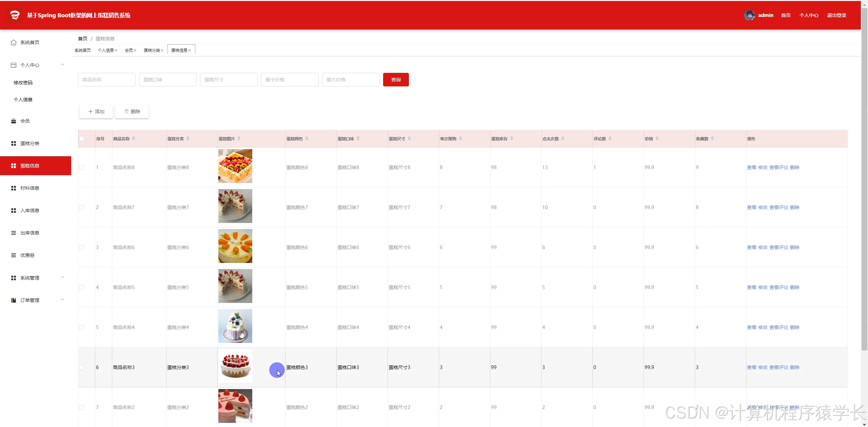Image resolution: width=868 pixels, height=427 pixels.
Task: Click the 会员 briefcase icon
Action: point(14,121)
